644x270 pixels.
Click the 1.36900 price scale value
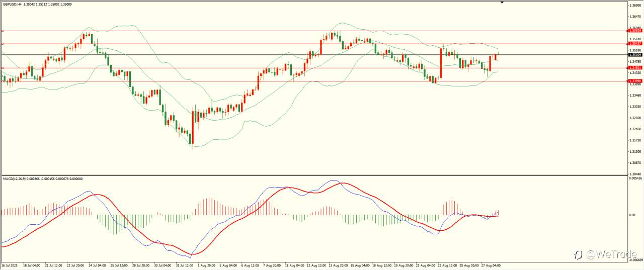[x=635, y=5]
